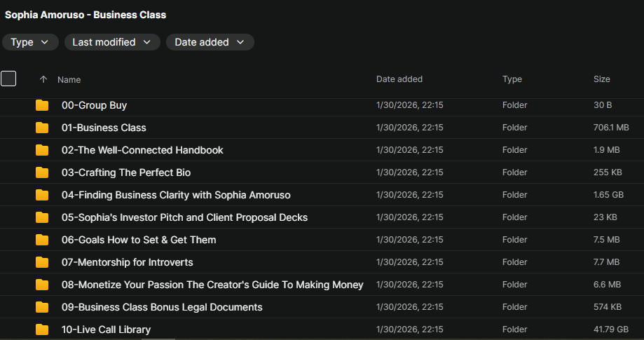644x340 pixels.
Task: Open 02-The Well-Connected Handbook folder name
Action: pyautogui.click(x=142, y=150)
